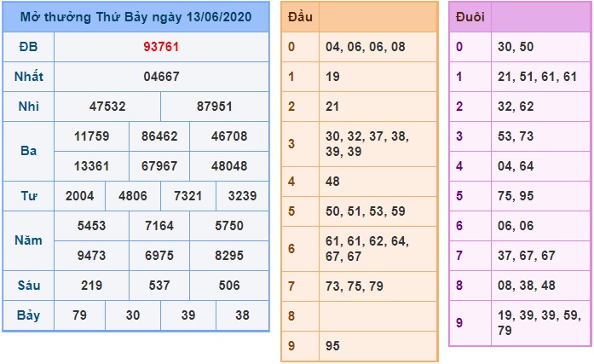
Task: Click the Bảy prize number 39
Action: coord(187,315)
